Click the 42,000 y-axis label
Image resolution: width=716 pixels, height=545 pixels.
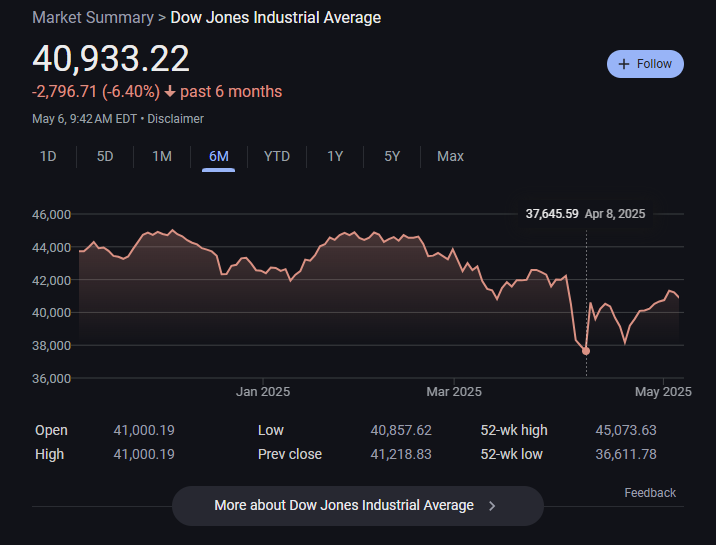52,281
